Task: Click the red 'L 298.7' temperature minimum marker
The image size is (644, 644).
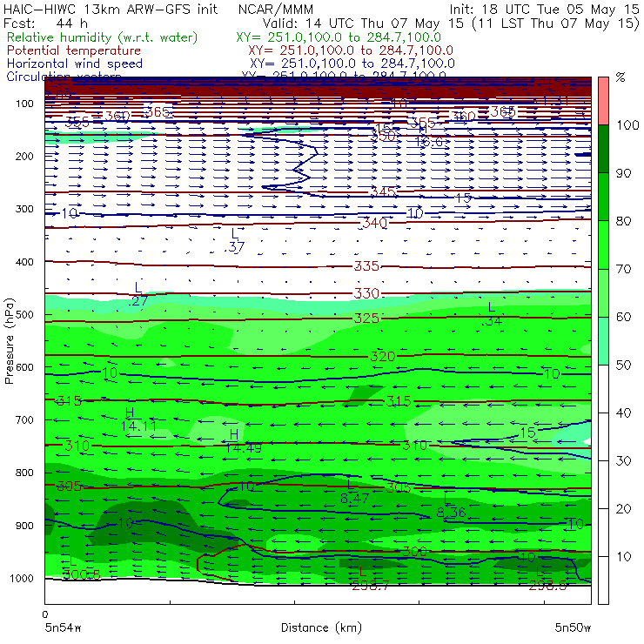Action: [370, 579]
